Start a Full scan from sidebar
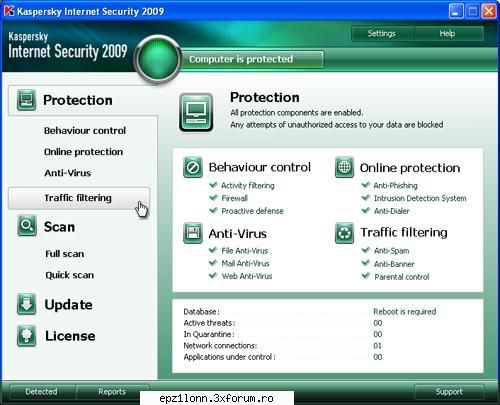Image resolution: width=500 pixels, height=405 pixels. [65, 254]
